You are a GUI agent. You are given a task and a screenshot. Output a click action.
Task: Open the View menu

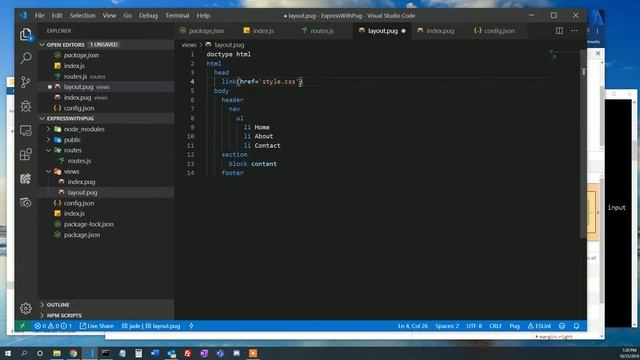pos(109,16)
